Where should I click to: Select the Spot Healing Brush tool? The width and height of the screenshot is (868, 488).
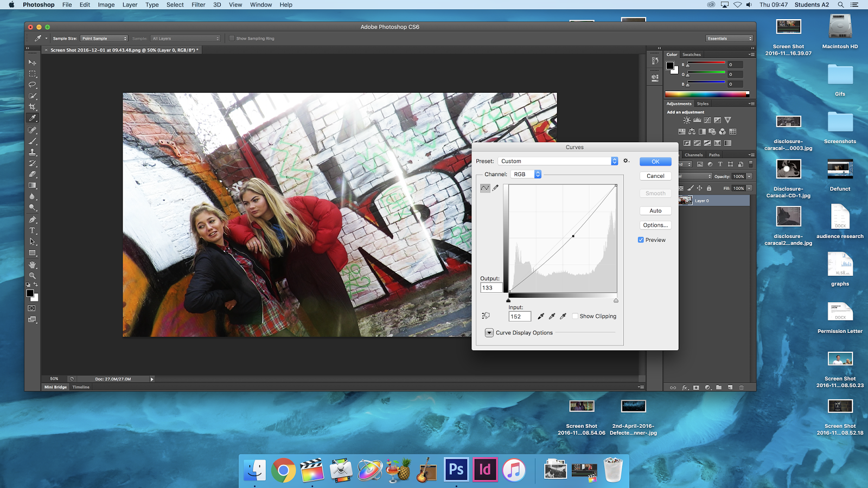click(33, 130)
